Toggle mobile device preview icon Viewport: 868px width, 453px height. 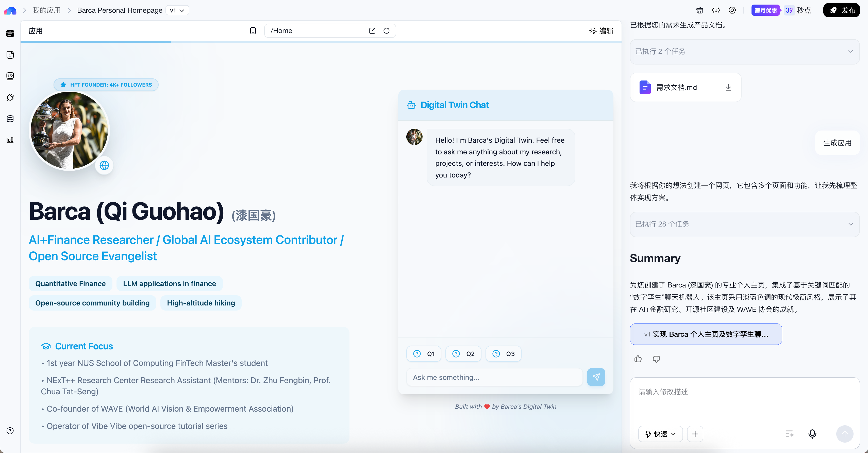(253, 31)
